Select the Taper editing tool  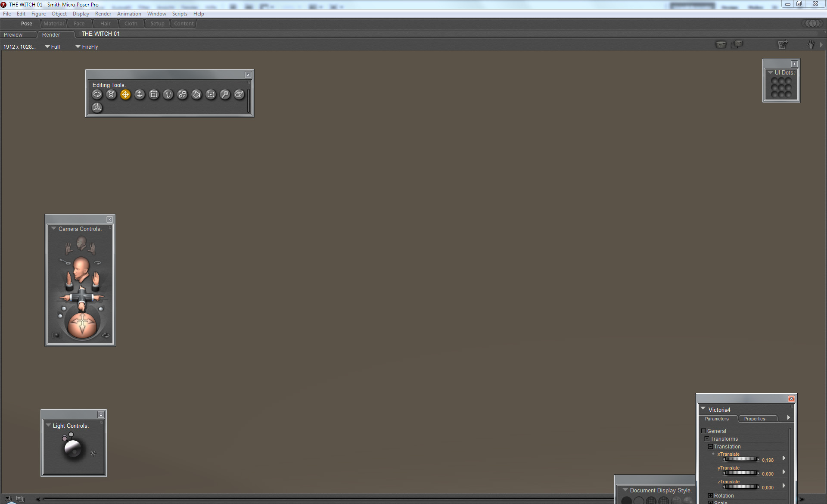pyautogui.click(x=168, y=94)
